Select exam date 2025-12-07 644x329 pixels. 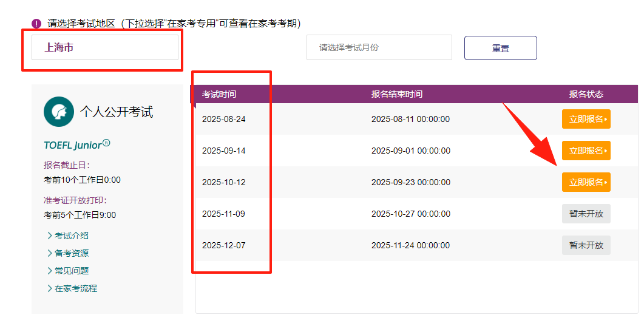pos(224,246)
